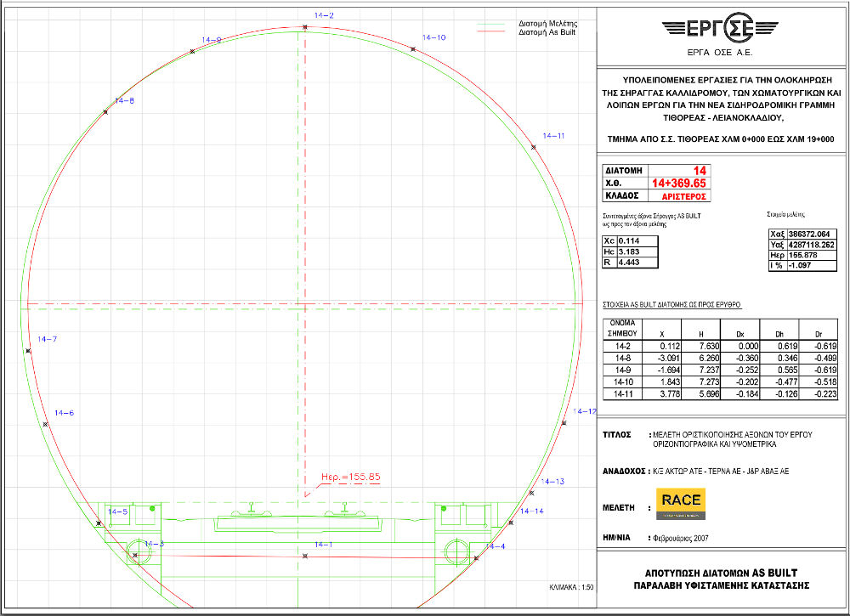Image resolution: width=850 pixels, height=616 pixels.
Task: Click the Dr column header
Action: (x=819, y=334)
